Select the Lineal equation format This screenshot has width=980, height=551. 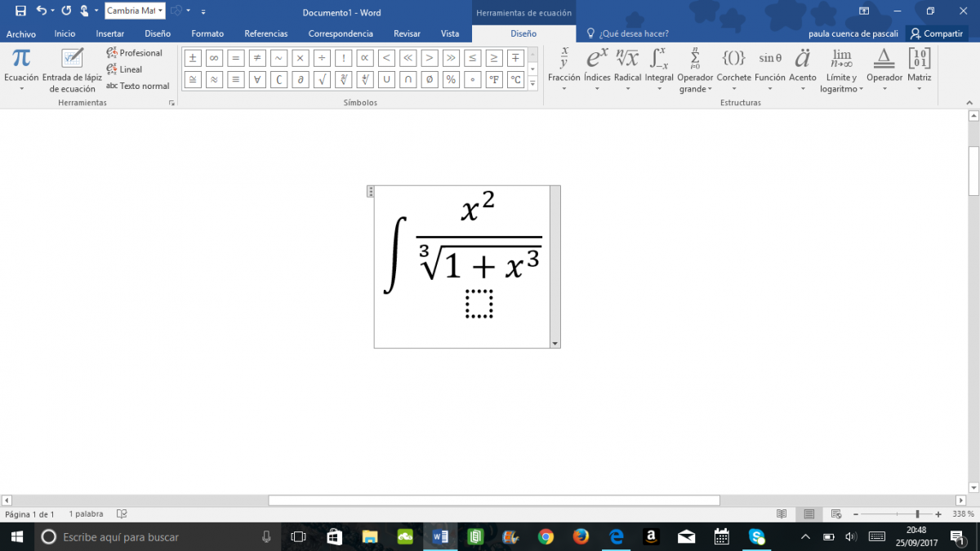coord(124,69)
